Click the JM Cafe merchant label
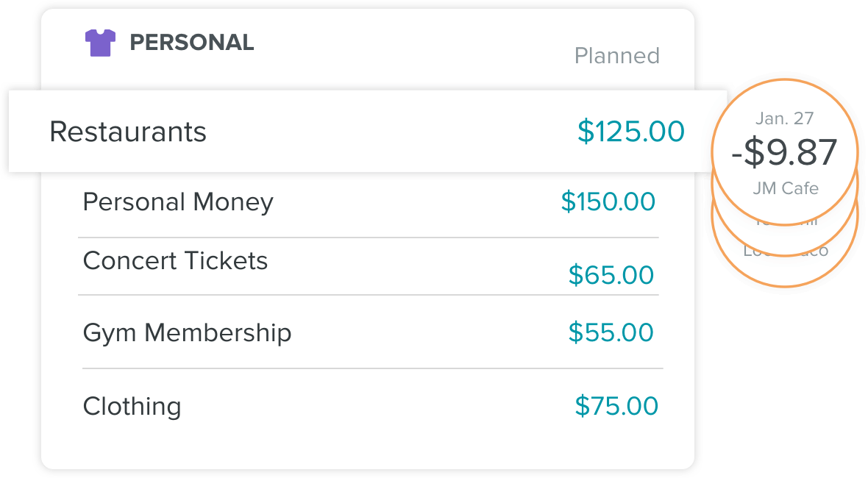The height and width of the screenshot is (478, 868). (x=785, y=188)
